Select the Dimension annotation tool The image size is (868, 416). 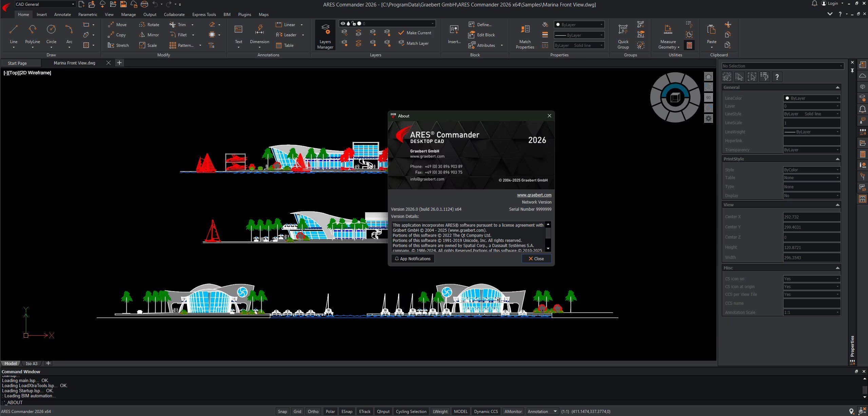259,30
